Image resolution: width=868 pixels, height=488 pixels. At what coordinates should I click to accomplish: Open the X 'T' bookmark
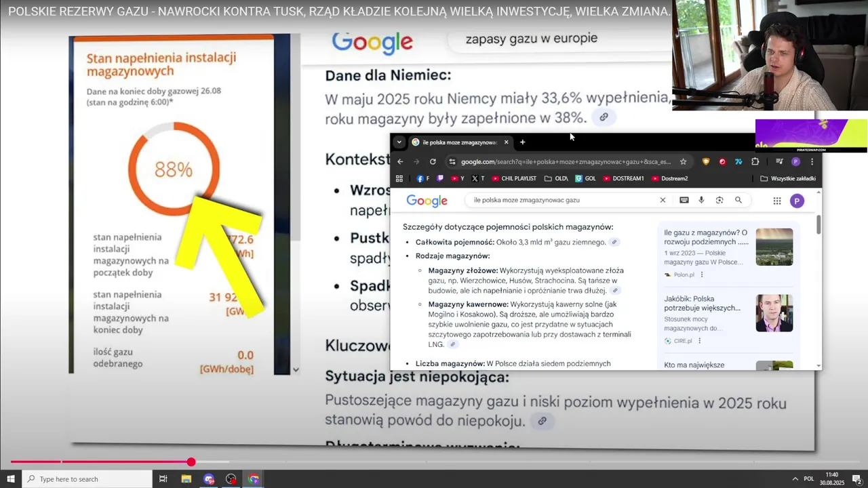tap(478, 178)
